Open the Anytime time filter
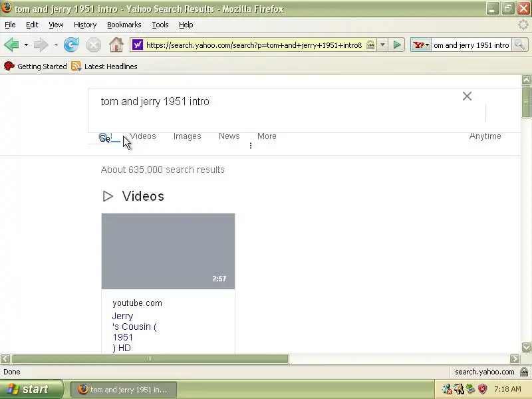This screenshot has width=532, height=399. point(485,136)
